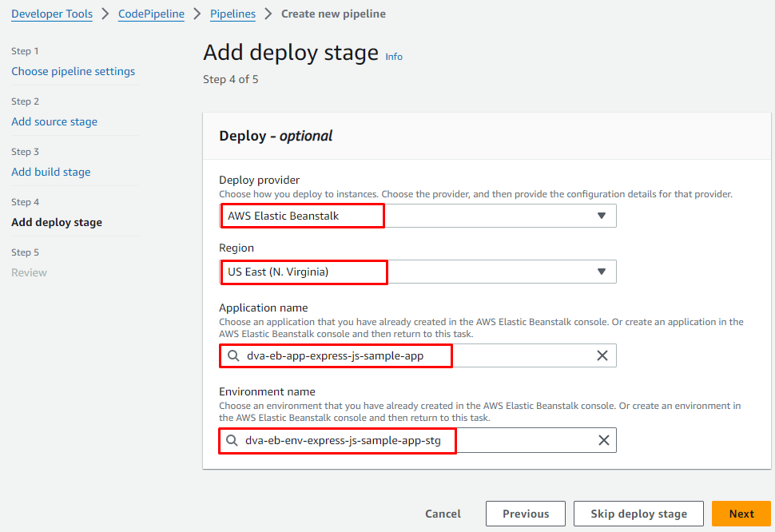The width and height of the screenshot is (775, 532).
Task: Open Pipelines breadcrumb link
Action: tap(232, 14)
